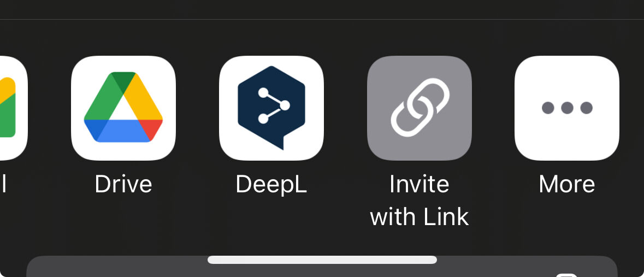Select the "More" text label
644x277 pixels.
click(x=567, y=184)
